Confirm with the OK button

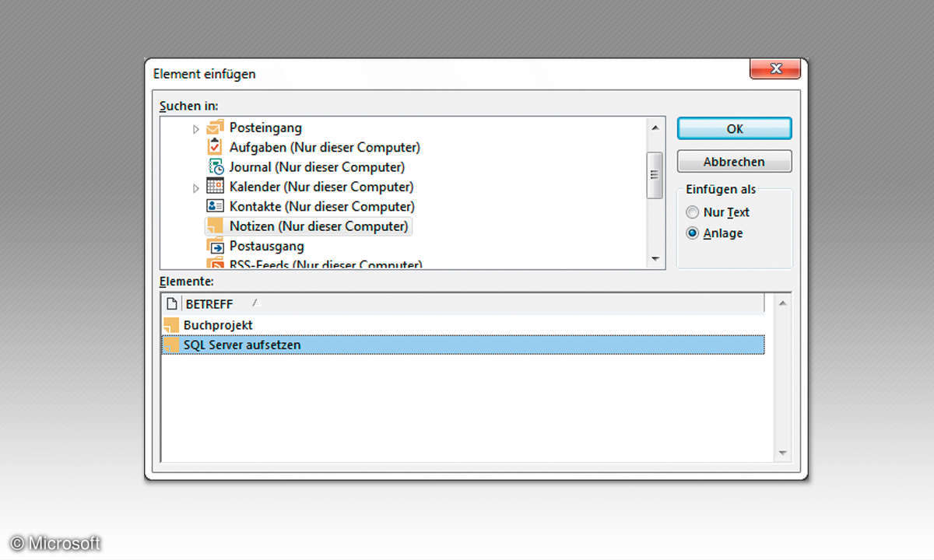click(735, 129)
